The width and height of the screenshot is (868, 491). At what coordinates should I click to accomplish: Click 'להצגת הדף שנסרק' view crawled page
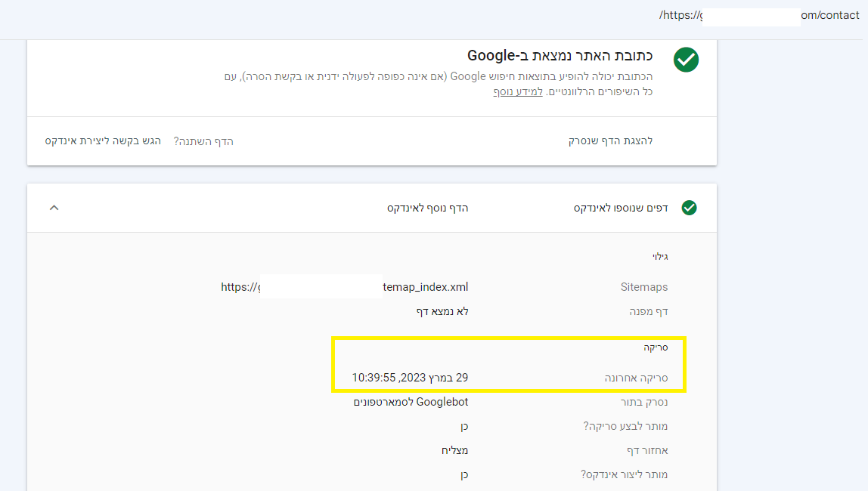pos(611,141)
